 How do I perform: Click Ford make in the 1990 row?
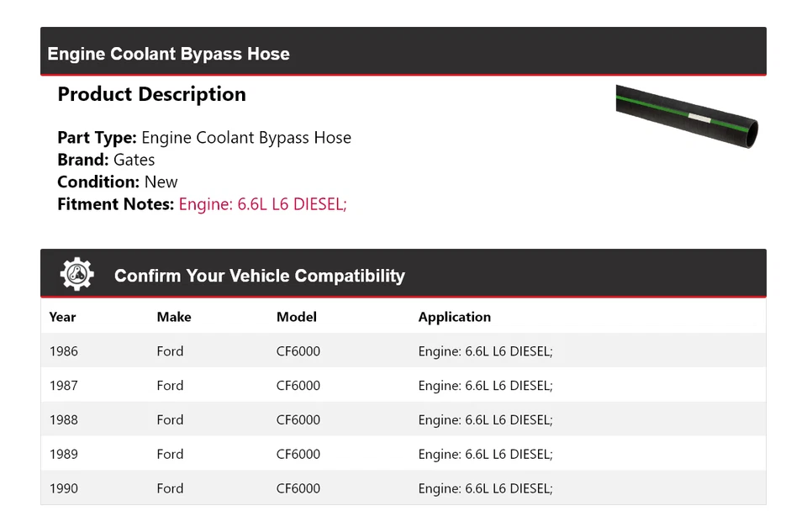[170, 488]
